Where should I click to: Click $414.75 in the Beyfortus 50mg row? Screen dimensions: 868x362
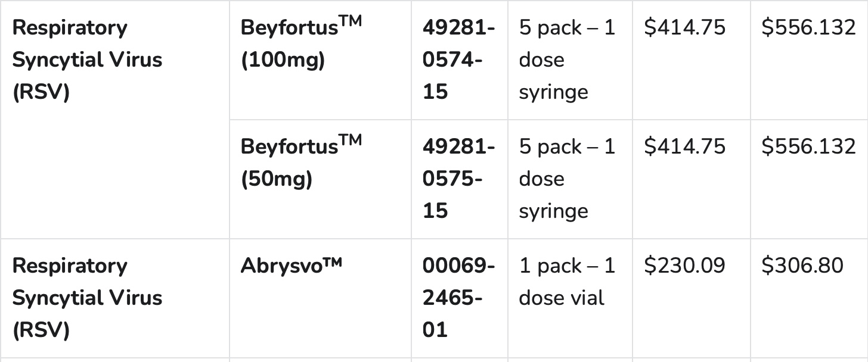684,146
